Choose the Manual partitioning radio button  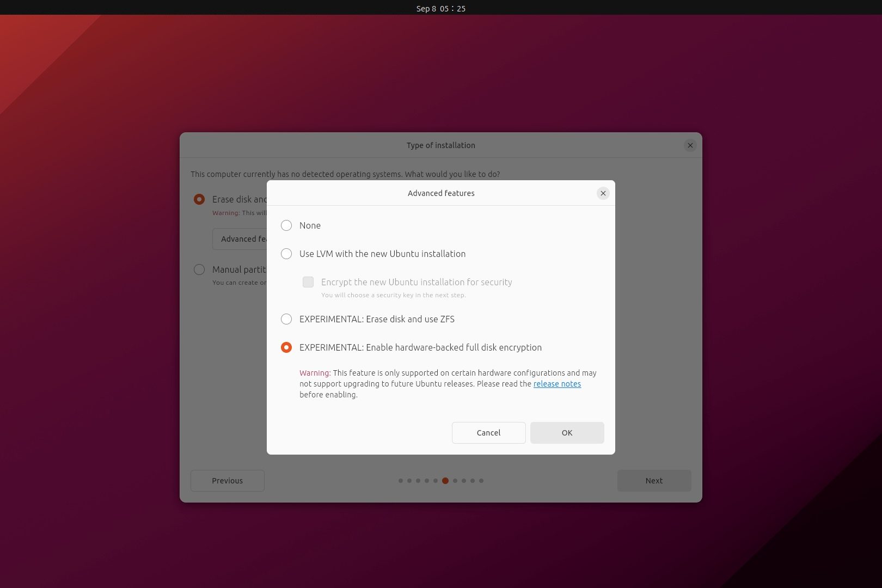pyautogui.click(x=199, y=269)
